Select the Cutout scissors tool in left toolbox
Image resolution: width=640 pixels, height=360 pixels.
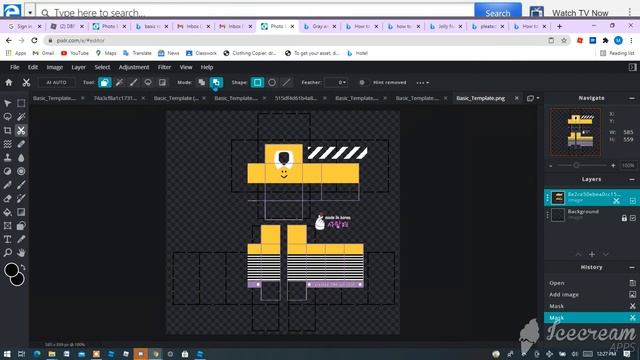(21, 131)
